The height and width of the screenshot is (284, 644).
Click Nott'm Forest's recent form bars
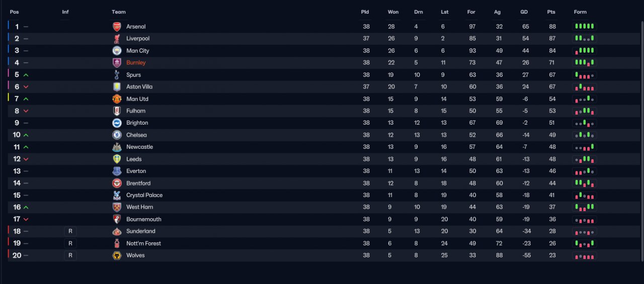point(585,243)
